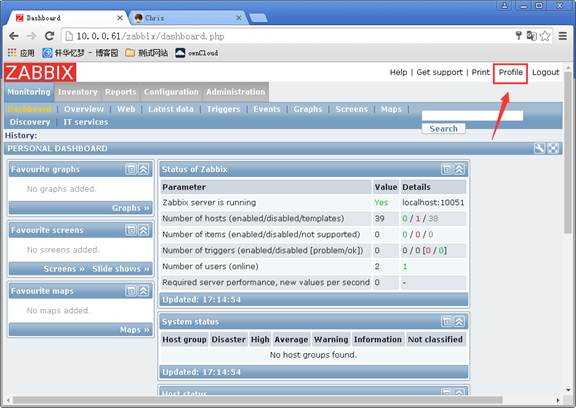Open the Maps submenu item

click(x=391, y=109)
